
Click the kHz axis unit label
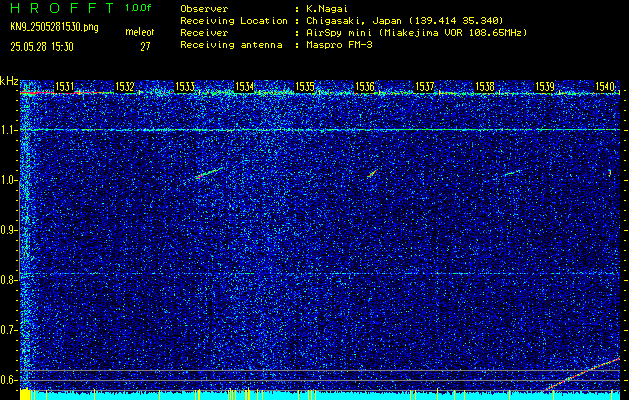(9, 82)
